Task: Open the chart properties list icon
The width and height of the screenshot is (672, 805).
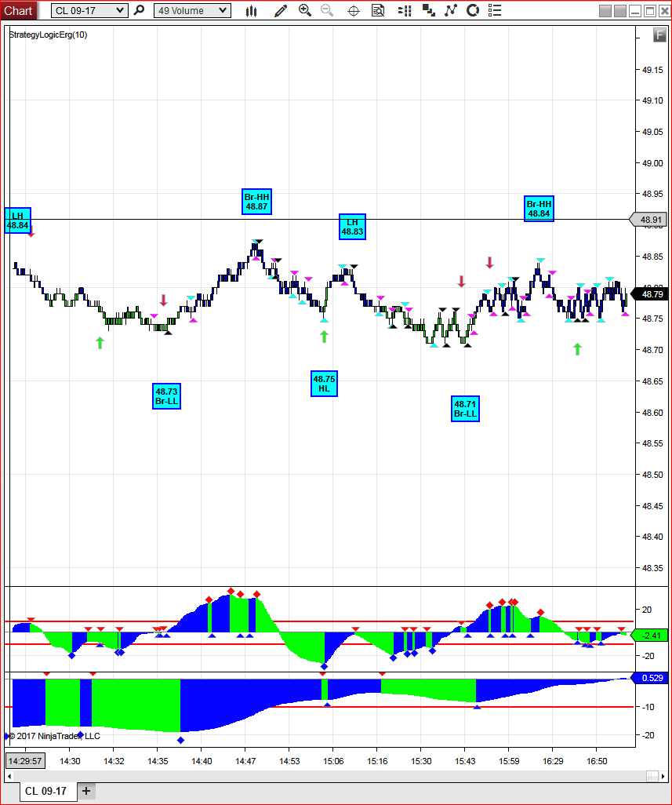Action: point(495,10)
